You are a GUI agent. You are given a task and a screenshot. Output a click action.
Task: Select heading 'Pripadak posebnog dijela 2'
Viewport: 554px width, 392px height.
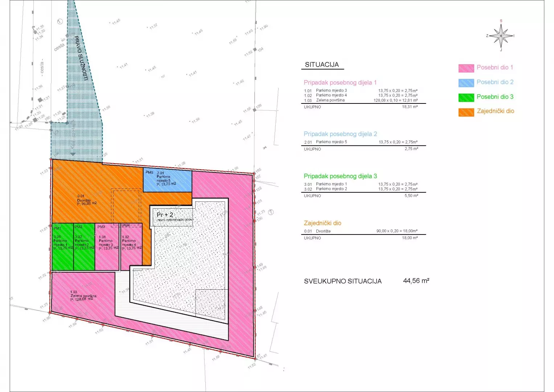point(340,134)
